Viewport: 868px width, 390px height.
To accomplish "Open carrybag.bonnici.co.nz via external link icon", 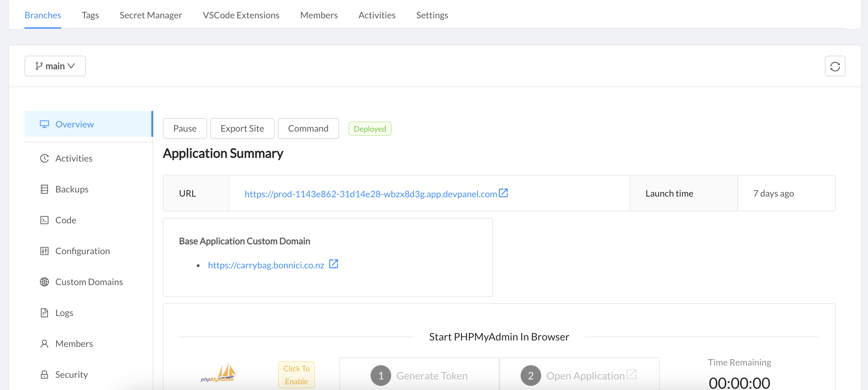I will pyautogui.click(x=334, y=264).
